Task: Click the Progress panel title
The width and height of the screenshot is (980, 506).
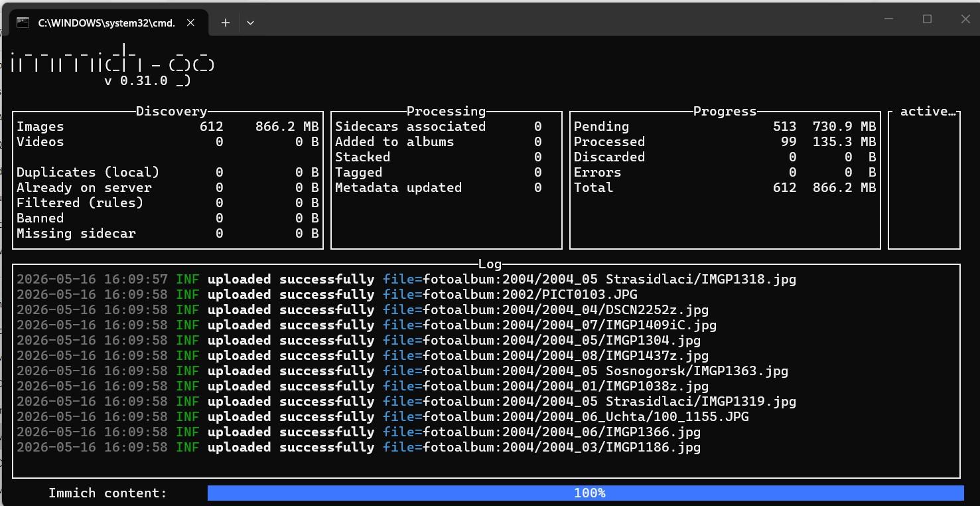Action: 725,111
